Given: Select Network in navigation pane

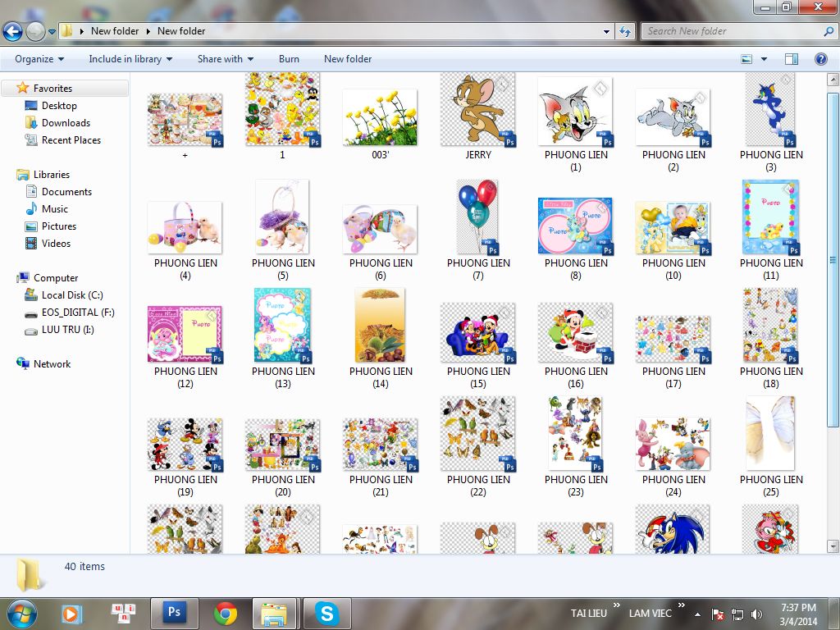Looking at the screenshot, I should click(52, 363).
